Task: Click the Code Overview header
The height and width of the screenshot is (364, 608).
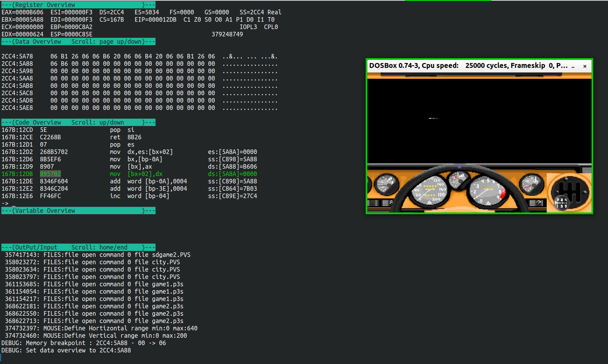Action: pos(78,122)
